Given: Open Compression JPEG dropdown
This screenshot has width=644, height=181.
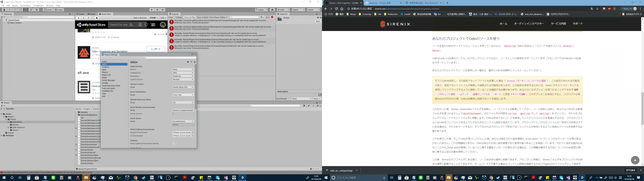Looking at the screenshot, I should (x=183, y=73).
